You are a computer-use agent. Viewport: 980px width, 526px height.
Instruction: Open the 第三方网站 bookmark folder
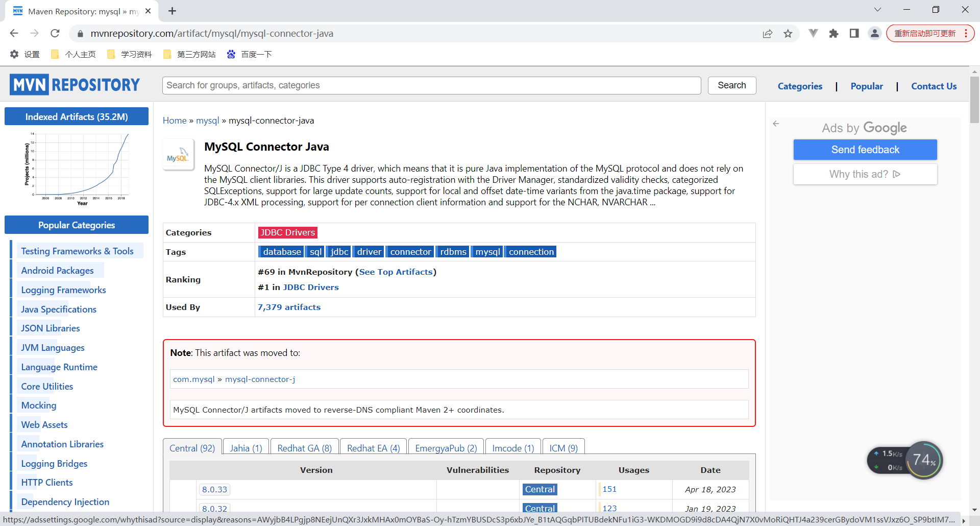189,54
